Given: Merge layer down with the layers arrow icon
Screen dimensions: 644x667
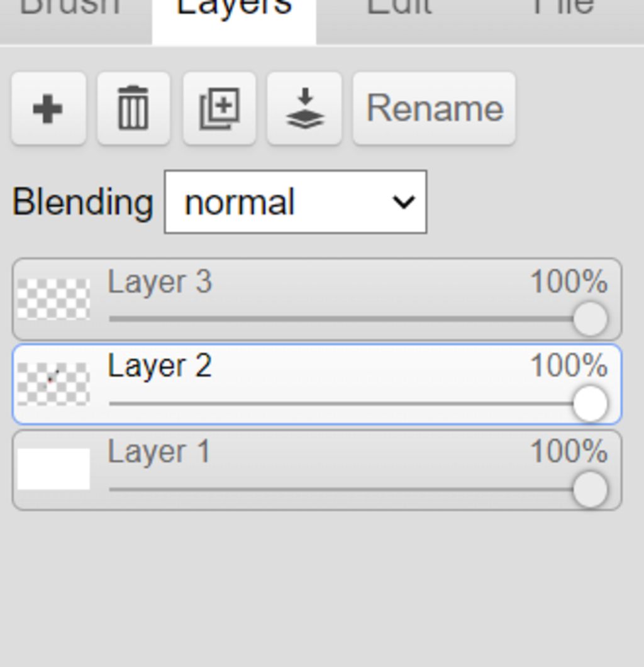Looking at the screenshot, I should (x=304, y=109).
